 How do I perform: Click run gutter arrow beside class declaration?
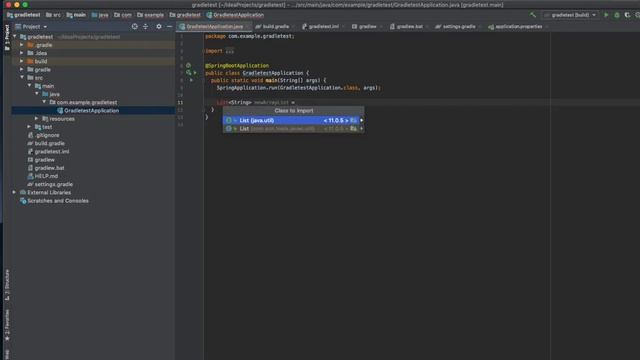click(x=195, y=73)
